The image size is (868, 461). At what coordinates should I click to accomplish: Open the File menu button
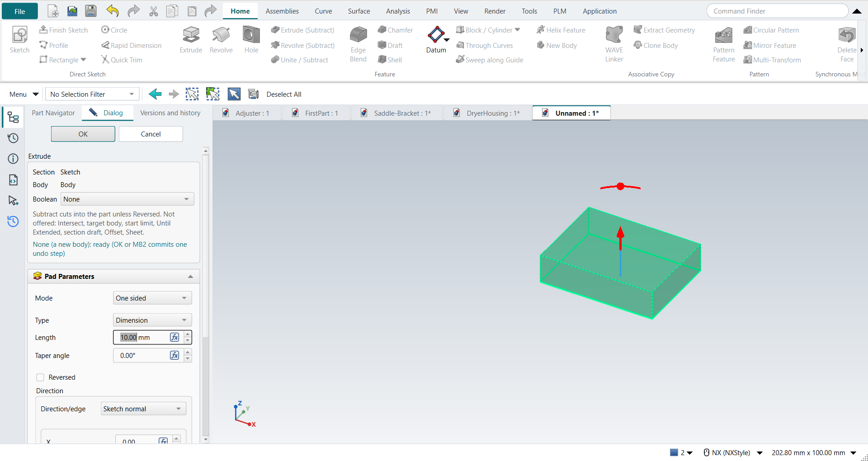coord(20,11)
